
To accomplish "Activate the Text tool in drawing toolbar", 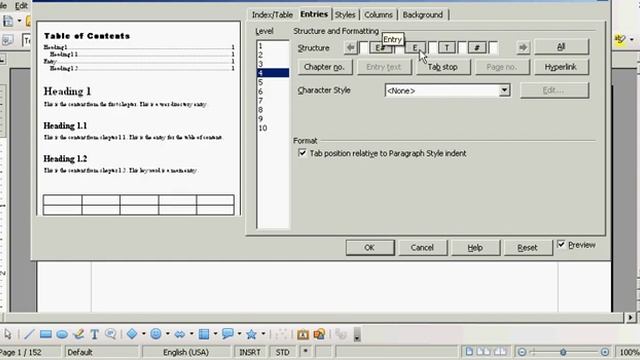I will (94, 334).
